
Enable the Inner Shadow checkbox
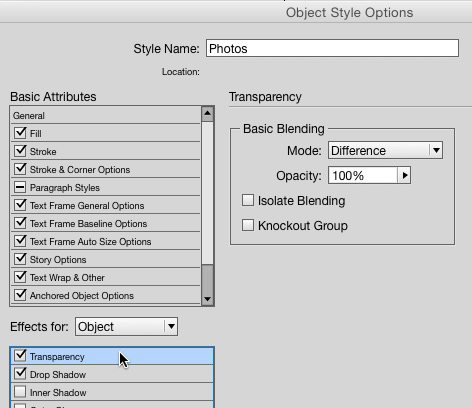[20, 392]
